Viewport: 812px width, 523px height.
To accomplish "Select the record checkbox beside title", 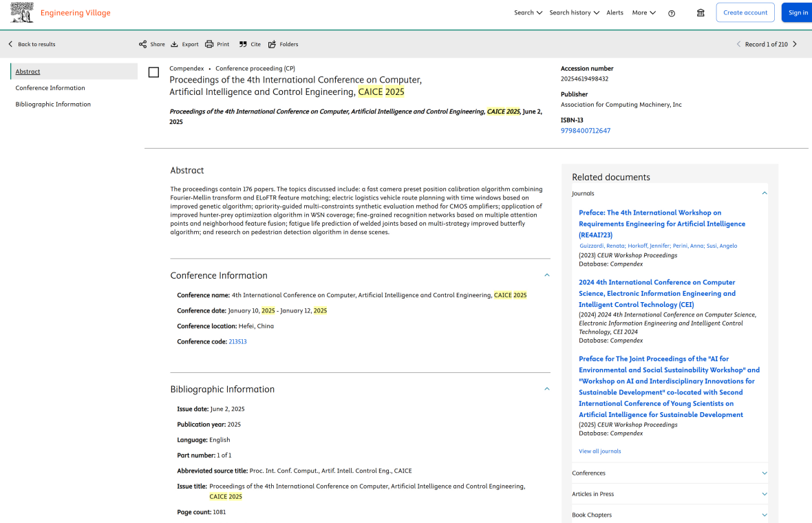I will (153, 72).
